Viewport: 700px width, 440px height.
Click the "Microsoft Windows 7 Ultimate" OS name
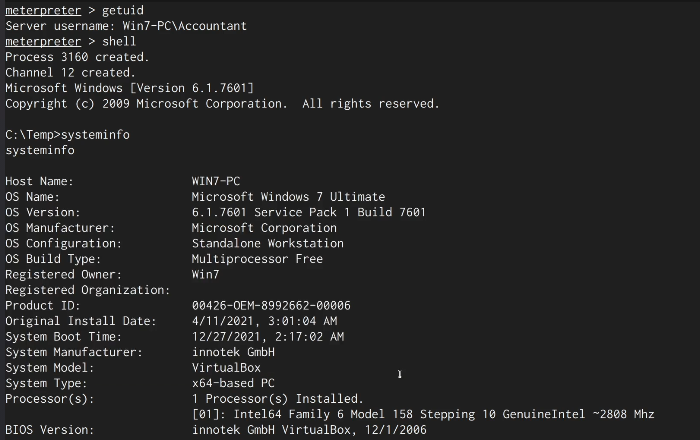[x=288, y=197]
